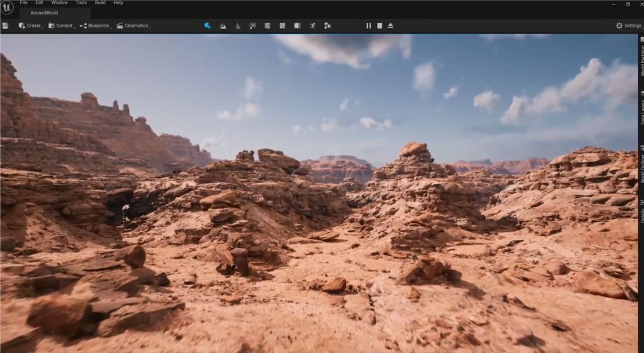Open the Settings menu
The width and height of the screenshot is (644, 353).
tap(628, 25)
